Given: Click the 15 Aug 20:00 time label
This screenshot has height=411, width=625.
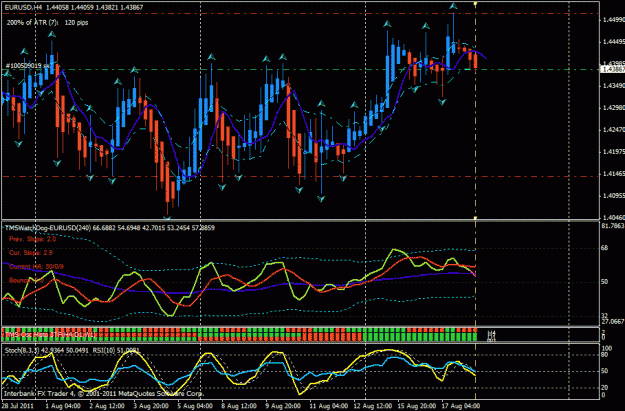Looking at the screenshot, I should point(416,406).
